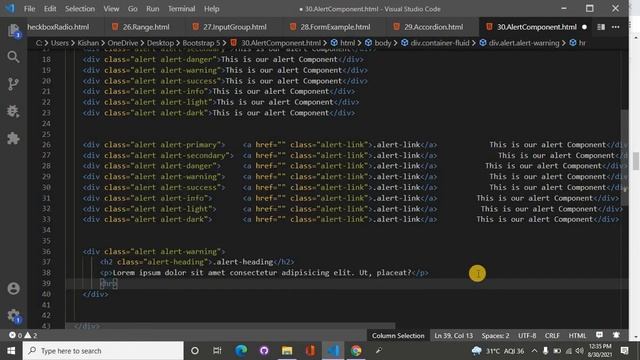Show hidden system tray icons

tap(534, 351)
